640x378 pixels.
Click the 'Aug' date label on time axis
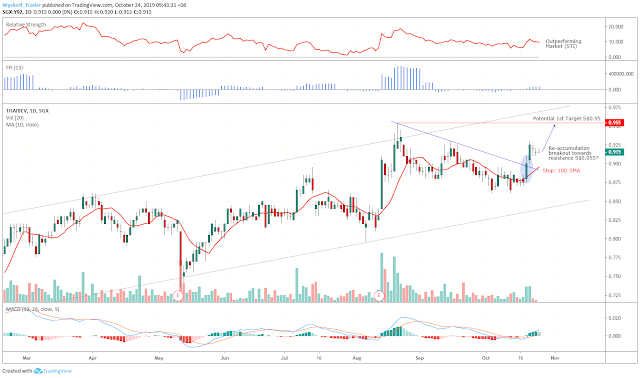tap(357, 358)
